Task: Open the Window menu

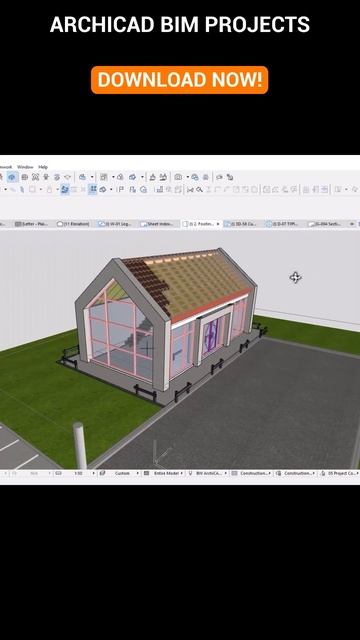Action: click(25, 167)
